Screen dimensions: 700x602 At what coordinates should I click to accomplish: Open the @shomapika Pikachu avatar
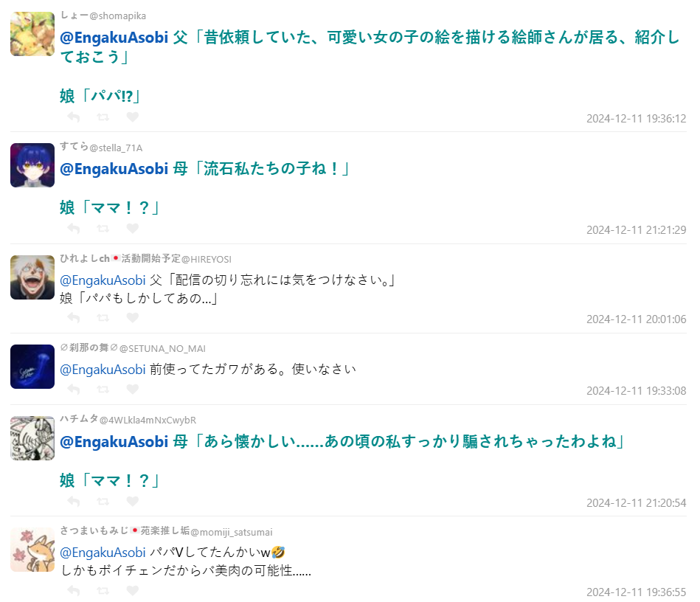coord(32,34)
